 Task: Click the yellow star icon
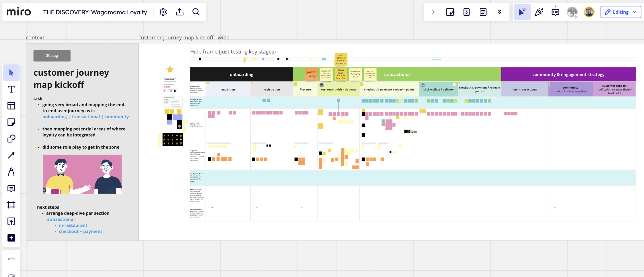click(x=170, y=69)
